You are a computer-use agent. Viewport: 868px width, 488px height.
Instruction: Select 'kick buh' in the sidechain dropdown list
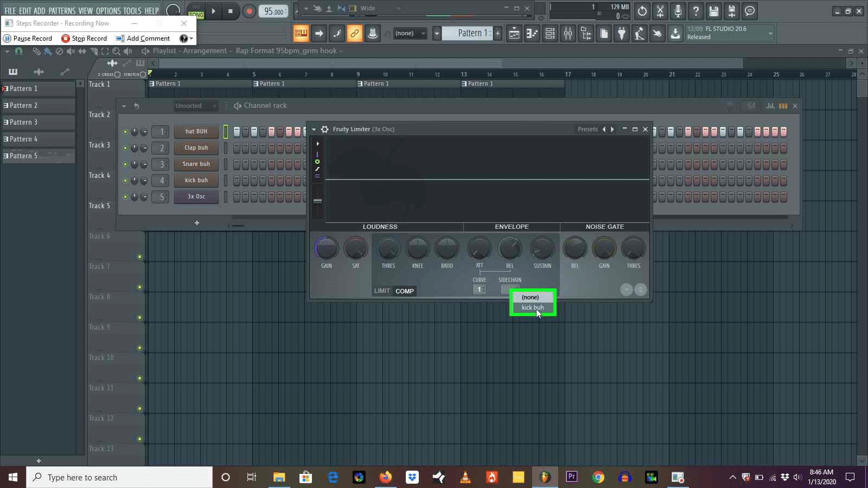[x=533, y=307]
